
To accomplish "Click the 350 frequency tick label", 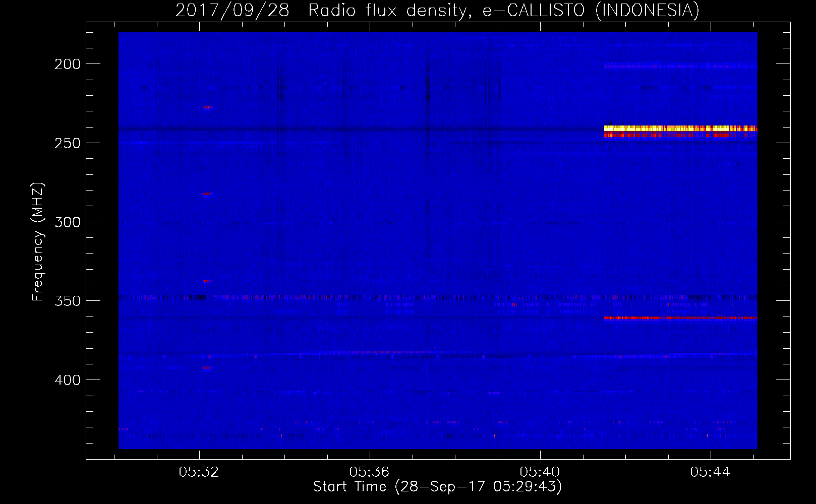I will coord(68,301).
